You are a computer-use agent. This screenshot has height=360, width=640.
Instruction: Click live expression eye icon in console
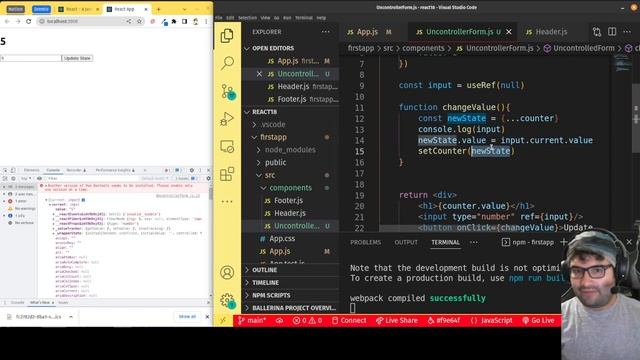tap(40, 178)
